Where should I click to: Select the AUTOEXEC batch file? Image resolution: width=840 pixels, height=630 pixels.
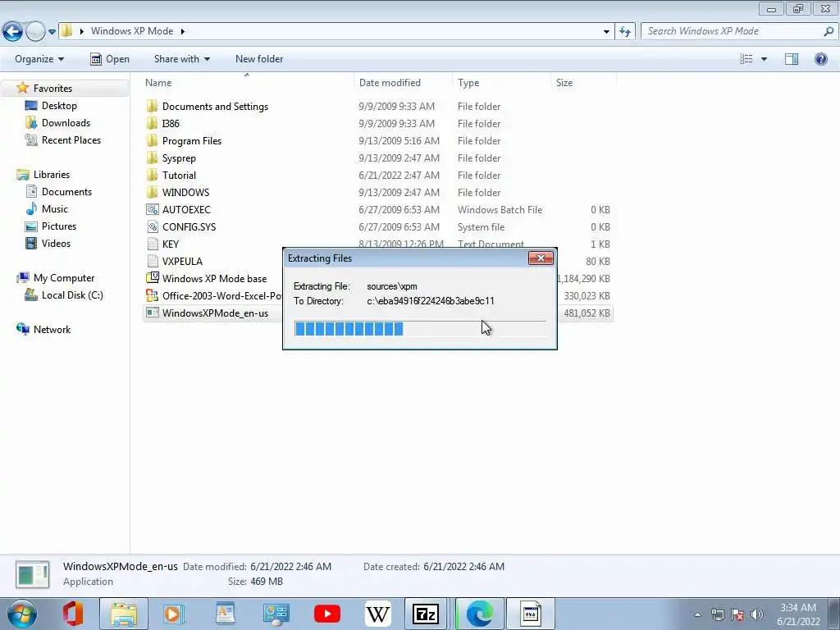[x=186, y=209]
